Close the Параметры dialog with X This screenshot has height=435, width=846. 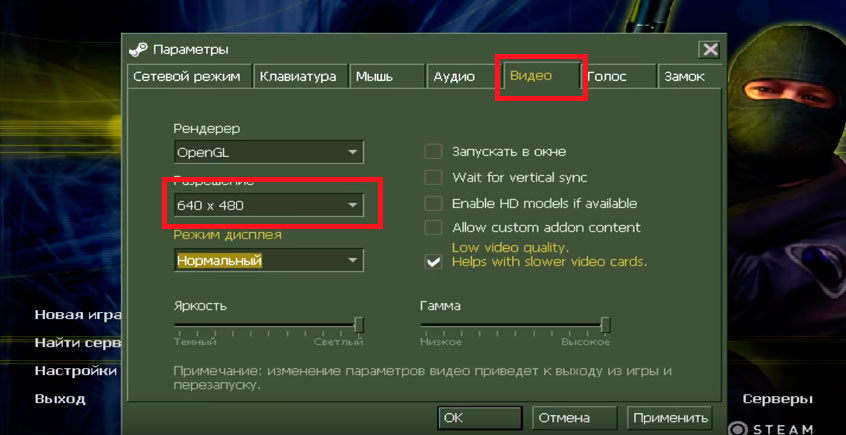click(709, 49)
